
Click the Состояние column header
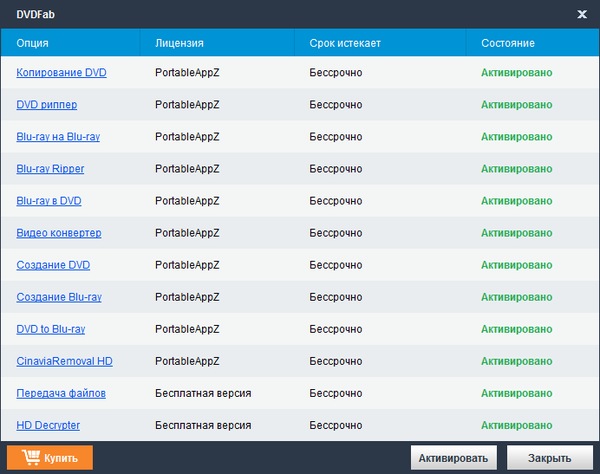[508, 43]
